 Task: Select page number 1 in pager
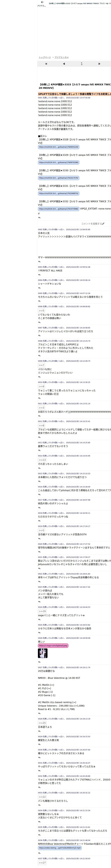click(x=81, y=64)
